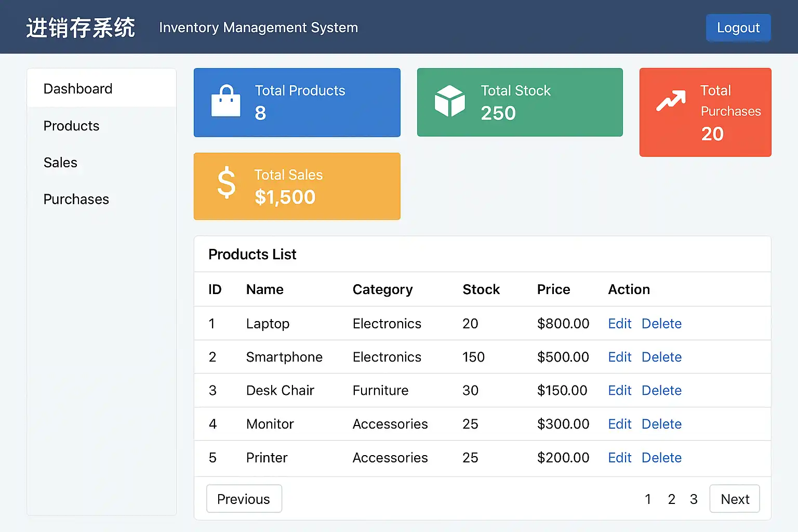
Task: Go to Products in the sidebar
Action: tap(71, 126)
